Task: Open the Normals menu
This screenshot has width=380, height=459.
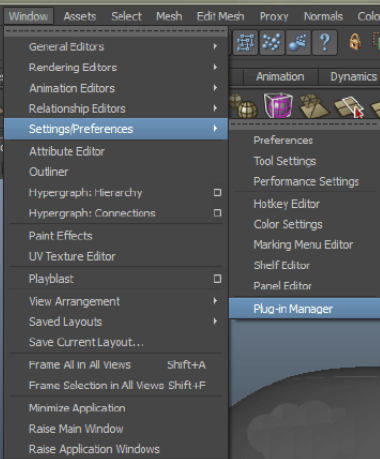Action: click(323, 16)
